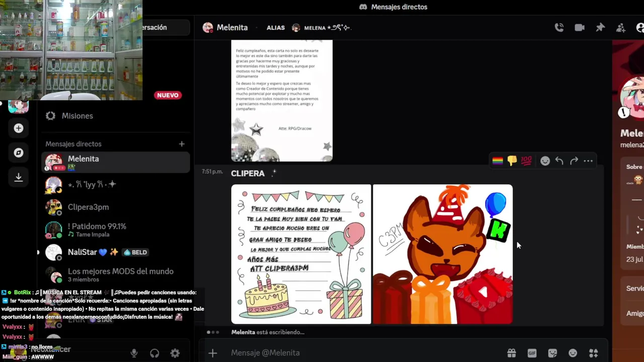Open the ! Patidomo 99.1% conversation
The width and height of the screenshot is (644, 362).
pos(115,230)
